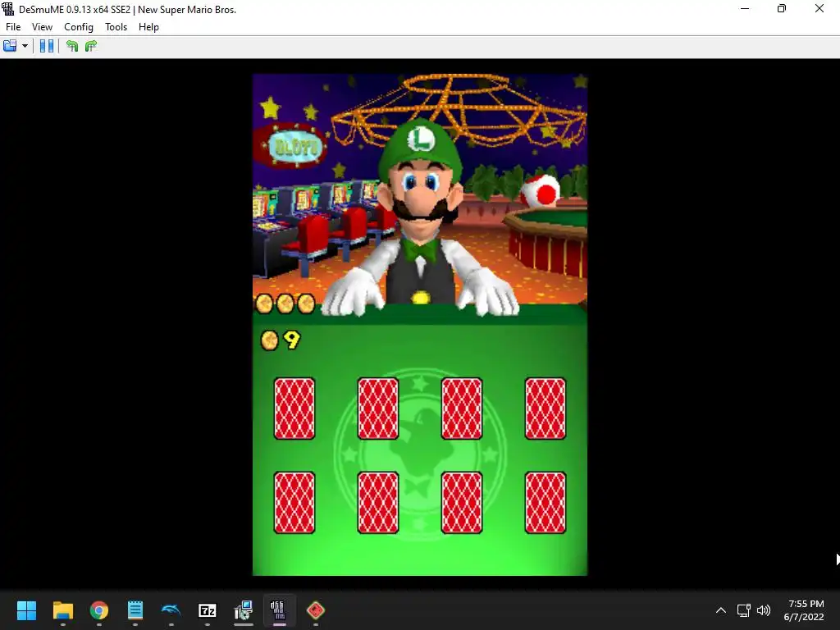The image size is (840, 630).
Task: Open the Config menu
Action: point(78,27)
